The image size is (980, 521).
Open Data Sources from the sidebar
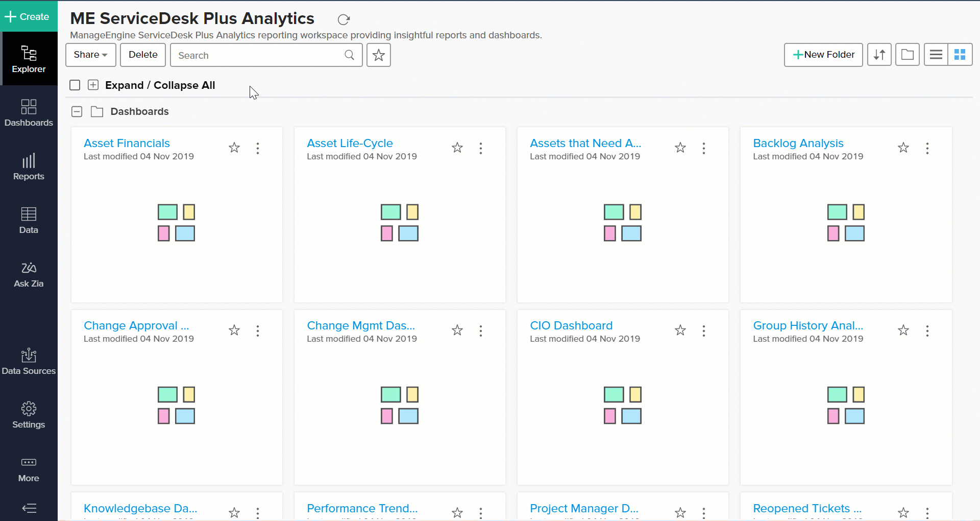pyautogui.click(x=29, y=362)
